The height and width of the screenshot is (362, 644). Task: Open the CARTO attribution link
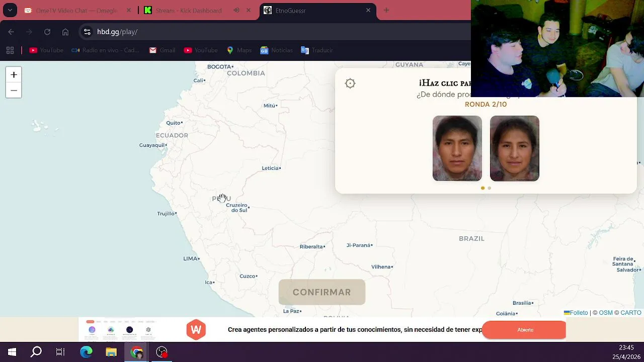[x=631, y=313]
